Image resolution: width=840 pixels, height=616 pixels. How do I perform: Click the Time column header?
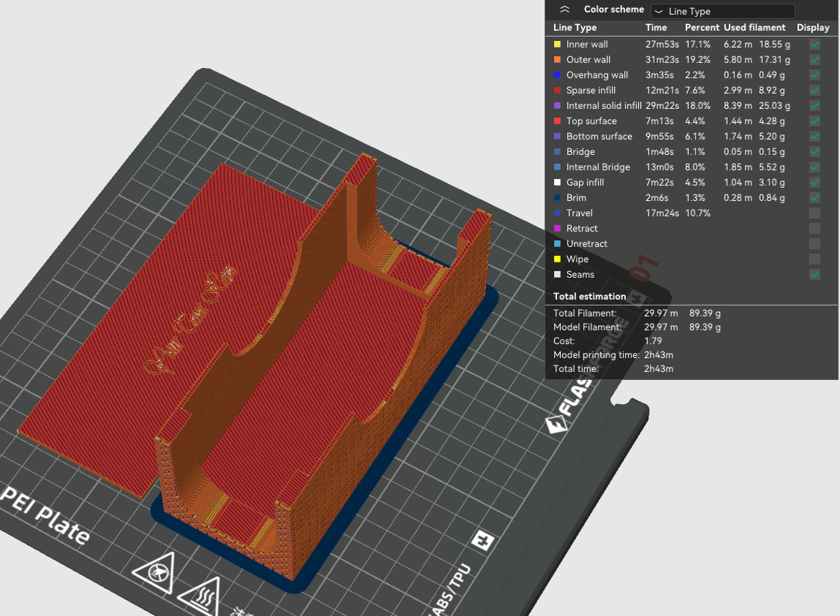tap(656, 27)
